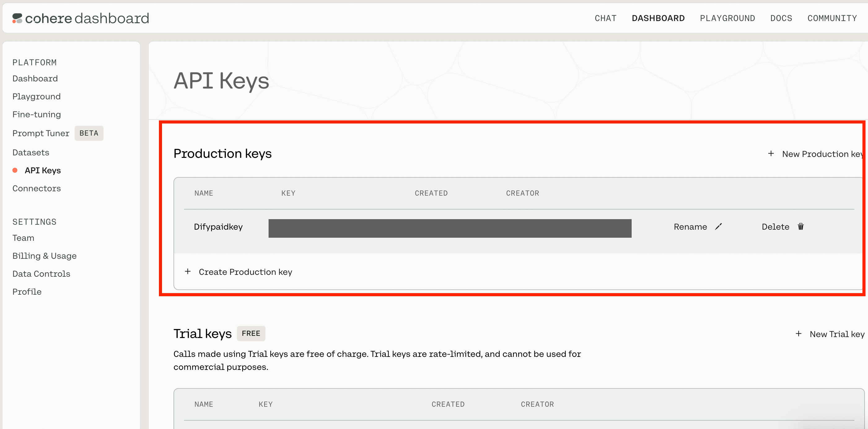The width and height of the screenshot is (868, 429).
Task: Open Connectors from Platform sidebar
Action: pyautogui.click(x=36, y=188)
